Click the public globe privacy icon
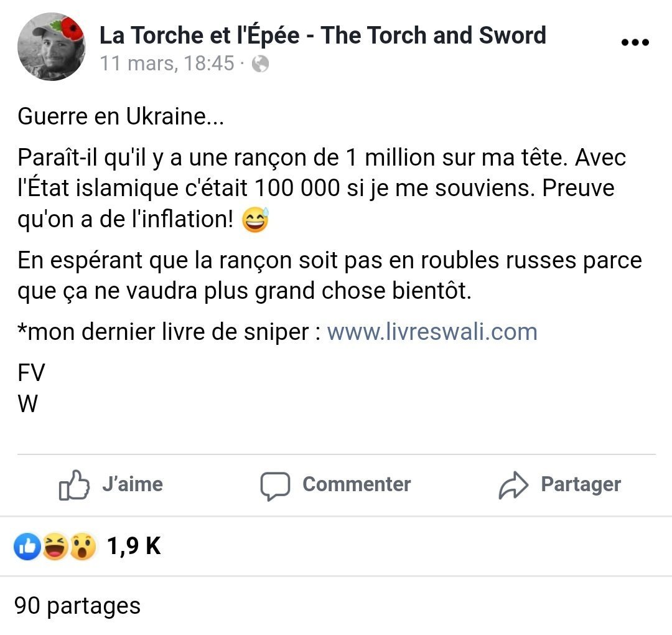672x635 pixels. tap(260, 64)
